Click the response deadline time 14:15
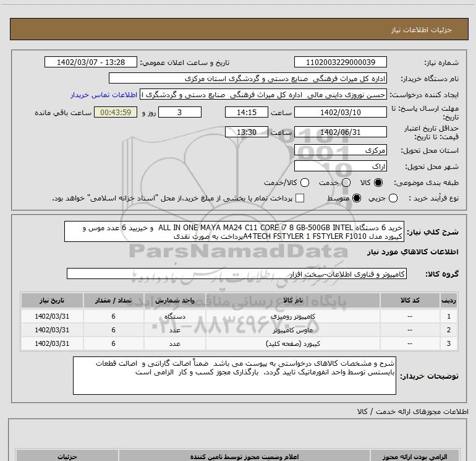The height and width of the screenshot is (461, 476). [x=247, y=112]
